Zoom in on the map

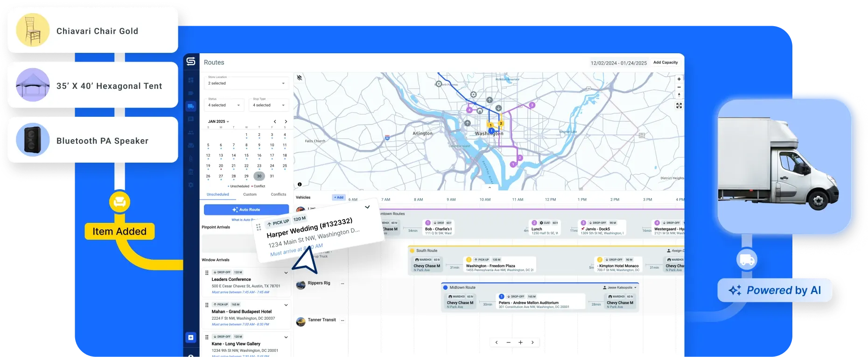[x=679, y=79]
